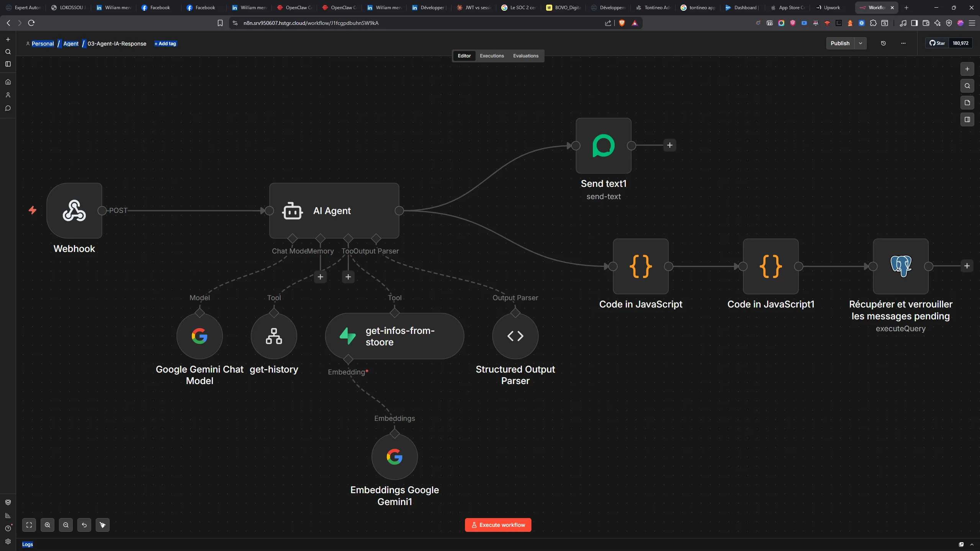The image size is (980, 551).
Task: Open the get-history tool node
Action: coord(274,336)
